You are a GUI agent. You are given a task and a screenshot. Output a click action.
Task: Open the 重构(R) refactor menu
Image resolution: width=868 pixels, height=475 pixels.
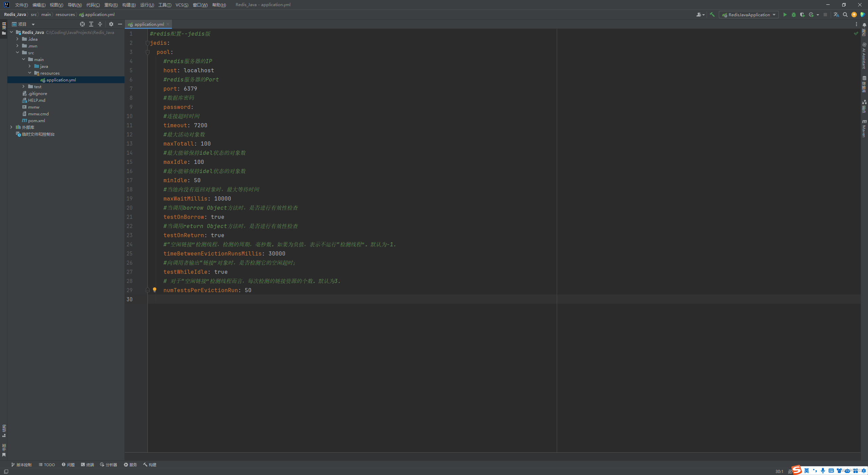click(x=111, y=5)
